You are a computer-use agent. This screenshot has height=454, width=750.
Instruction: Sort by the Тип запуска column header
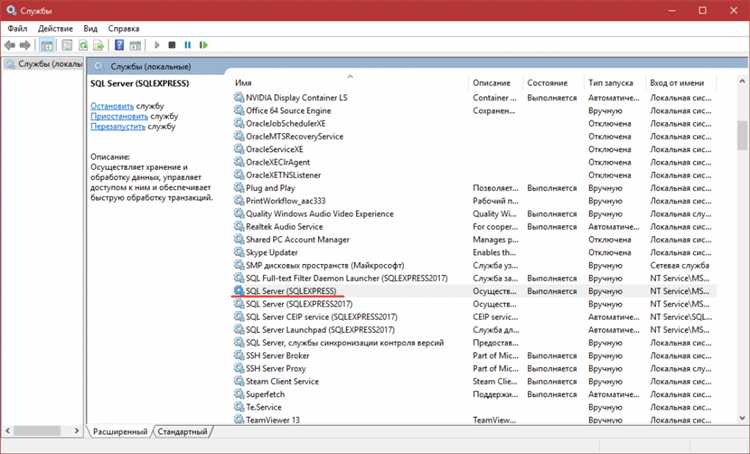tap(615, 83)
